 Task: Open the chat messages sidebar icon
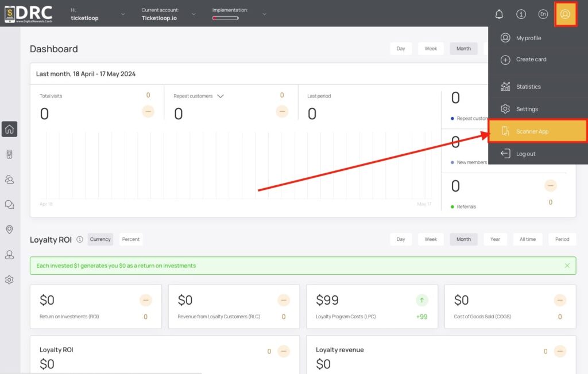point(9,205)
